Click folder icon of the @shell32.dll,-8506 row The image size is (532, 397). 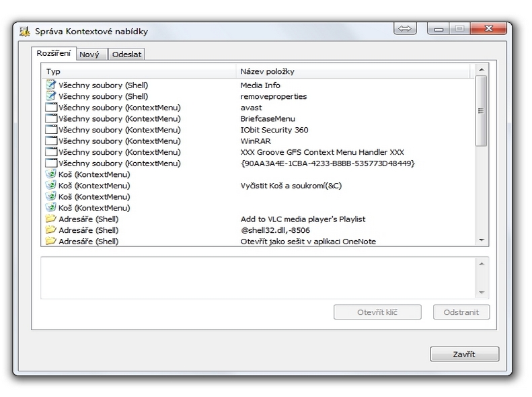click(x=51, y=229)
